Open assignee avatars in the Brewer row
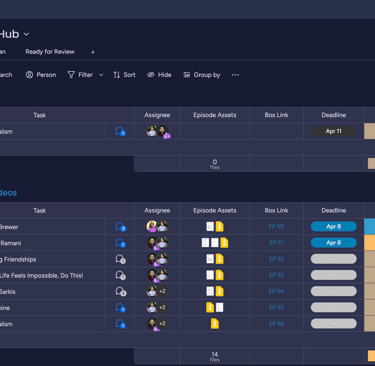This screenshot has width=375, height=366. pos(157,227)
